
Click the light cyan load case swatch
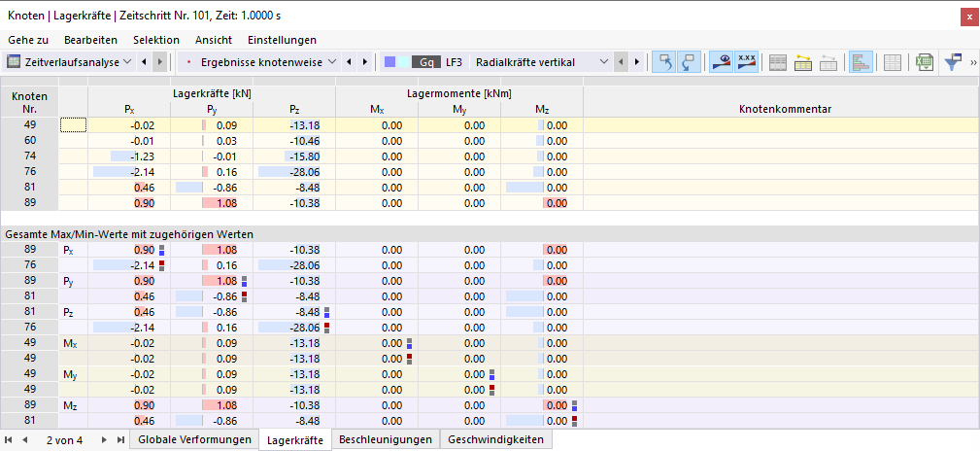point(403,62)
